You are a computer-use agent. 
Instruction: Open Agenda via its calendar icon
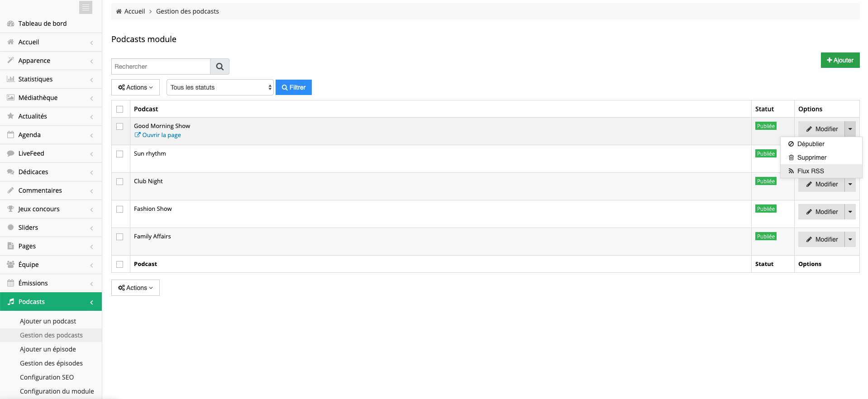click(11, 134)
